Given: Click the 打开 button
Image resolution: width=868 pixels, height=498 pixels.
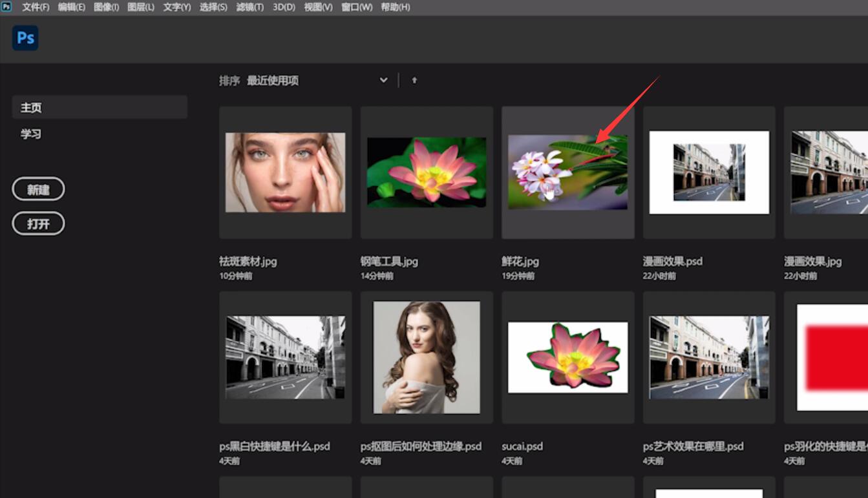Looking at the screenshot, I should (38, 224).
